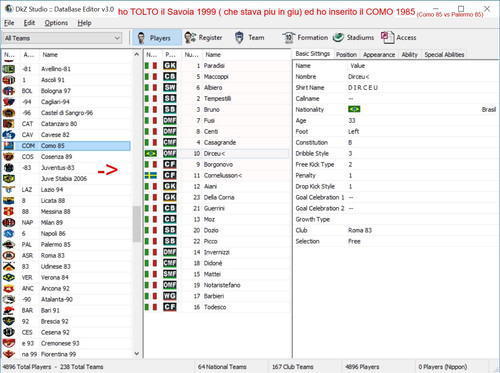The width and height of the screenshot is (500, 373).
Task: Select the Lazio 94 eagle crest
Action: coord(9,190)
